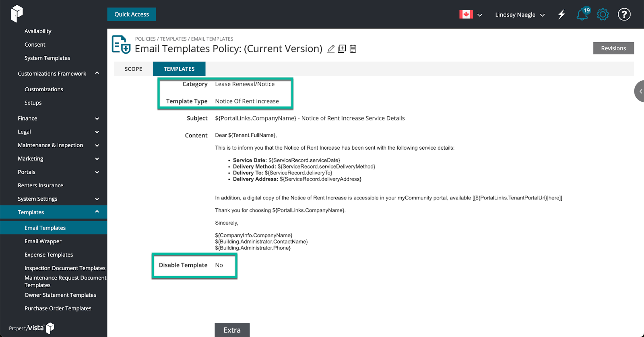Expand the Portals menu section
Image resolution: width=644 pixels, height=337 pixels.
click(x=97, y=172)
